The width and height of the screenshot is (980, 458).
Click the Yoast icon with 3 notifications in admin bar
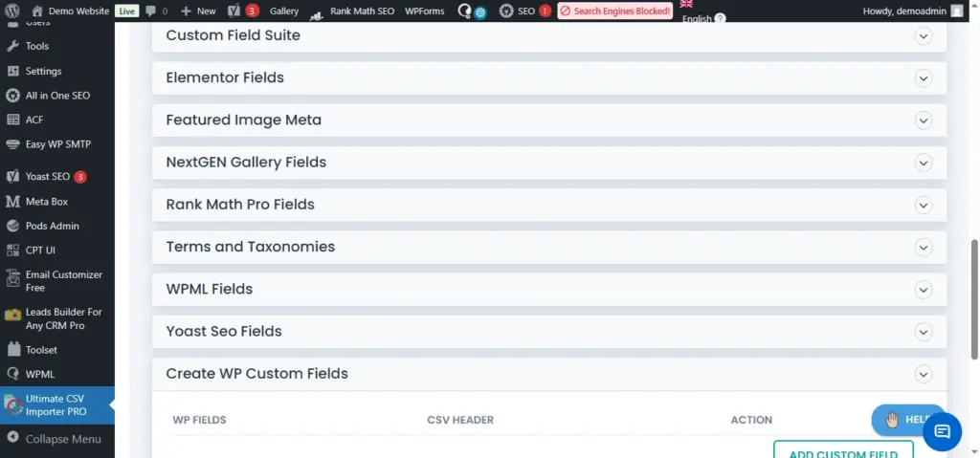(x=243, y=11)
